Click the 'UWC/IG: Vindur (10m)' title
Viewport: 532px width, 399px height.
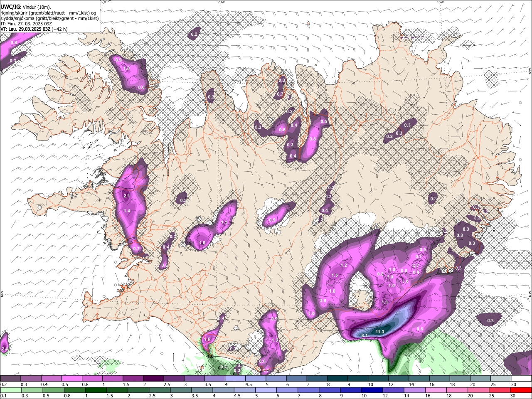26,6
